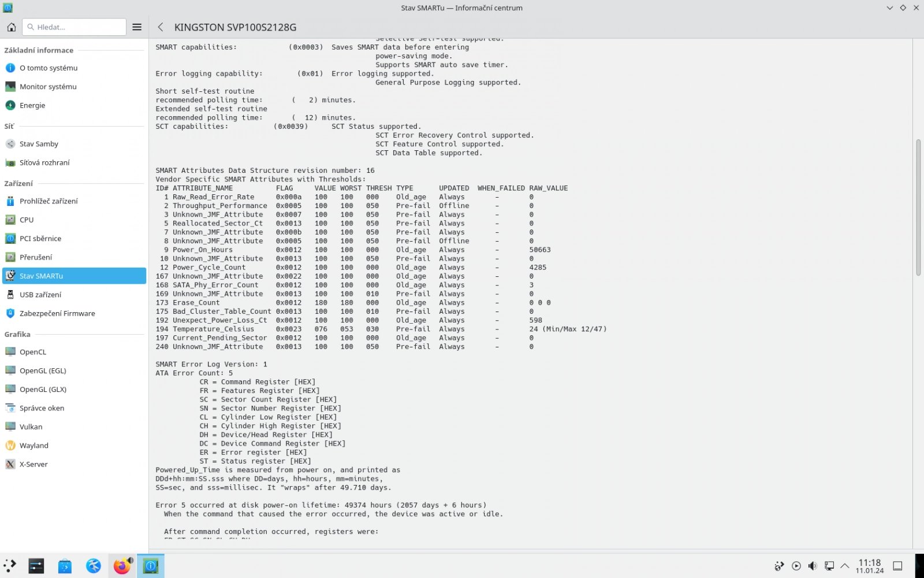Click the '24 (Min/Max 12/47)' value

point(568,329)
